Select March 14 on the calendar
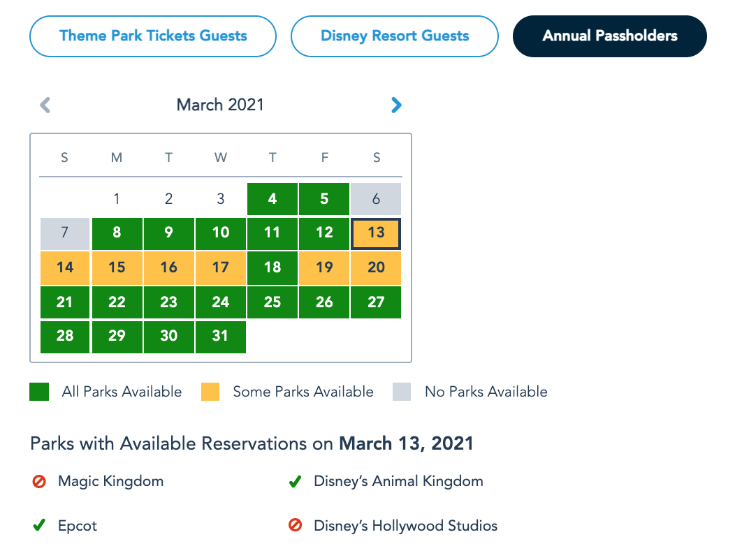Viewport: 735px width, 560px height. click(x=65, y=267)
